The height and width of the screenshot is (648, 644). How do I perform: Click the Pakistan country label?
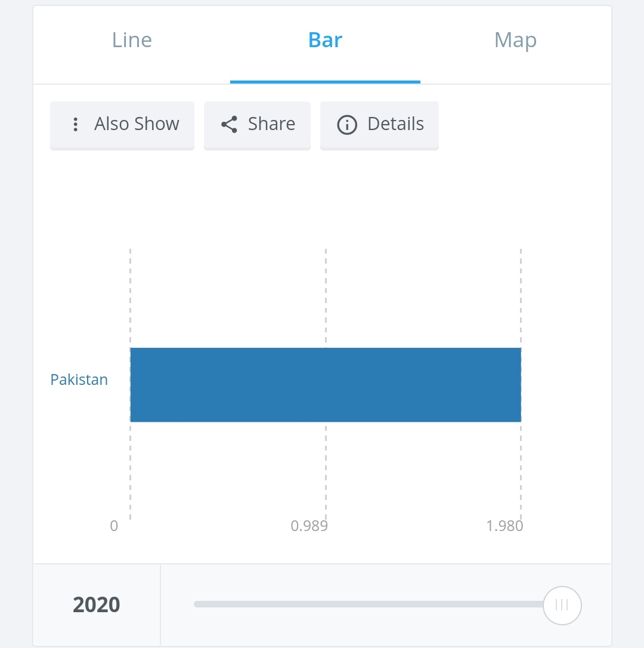point(79,380)
